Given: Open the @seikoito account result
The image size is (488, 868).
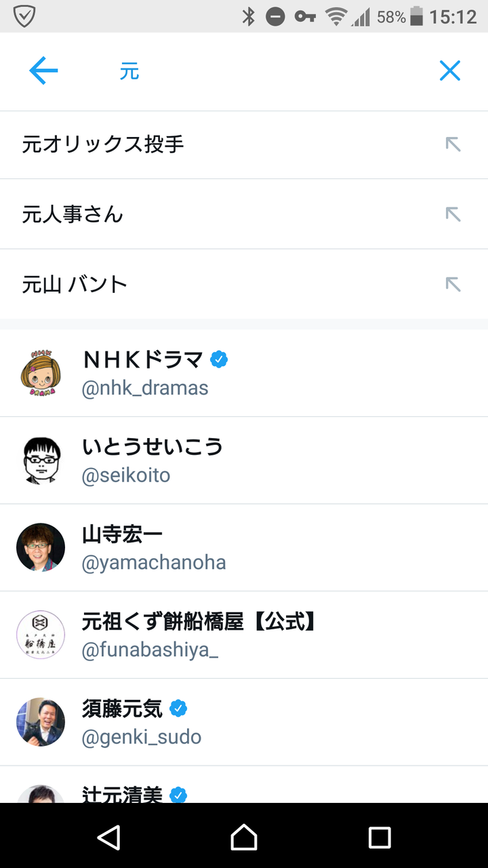Looking at the screenshot, I should 271,460.
